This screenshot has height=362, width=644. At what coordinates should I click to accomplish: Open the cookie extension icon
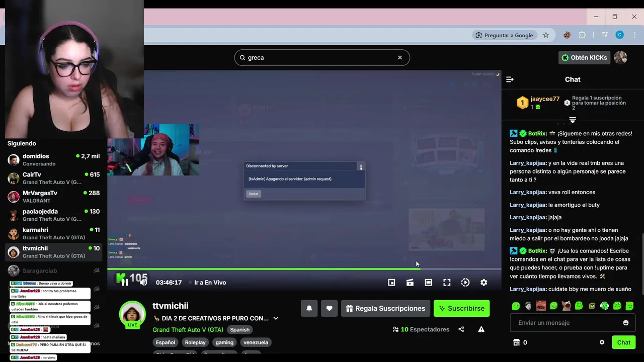pyautogui.click(x=567, y=35)
